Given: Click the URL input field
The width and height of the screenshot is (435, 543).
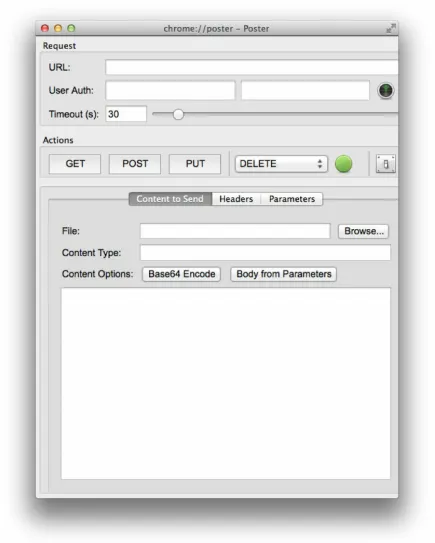Looking at the screenshot, I should [252, 67].
